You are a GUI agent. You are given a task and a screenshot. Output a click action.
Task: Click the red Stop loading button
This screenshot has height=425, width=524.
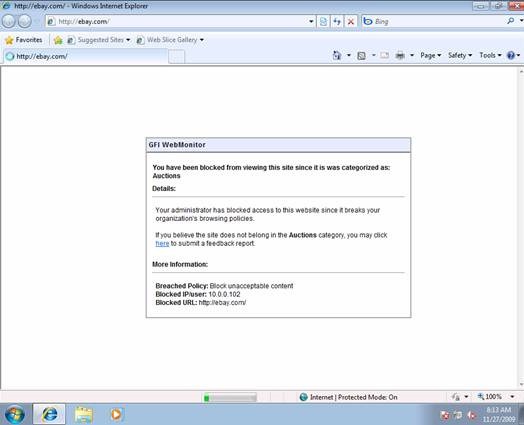pyautogui.click(x=351, y=22)
